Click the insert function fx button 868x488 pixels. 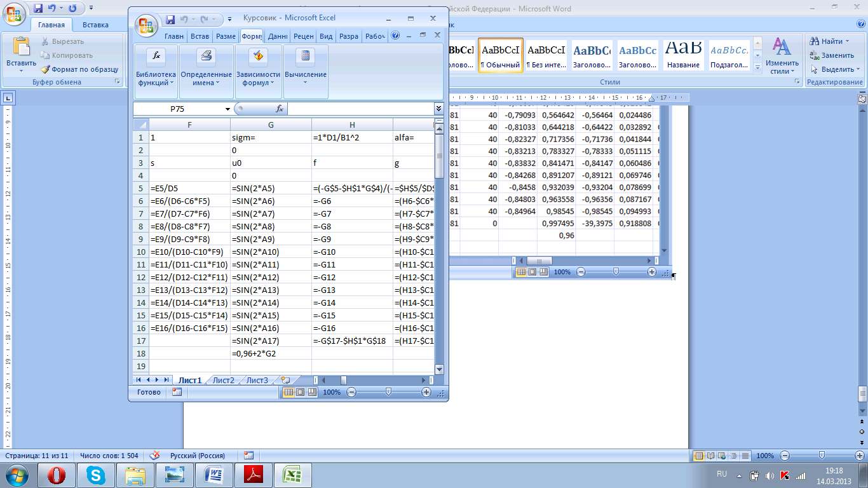(279, 109)
